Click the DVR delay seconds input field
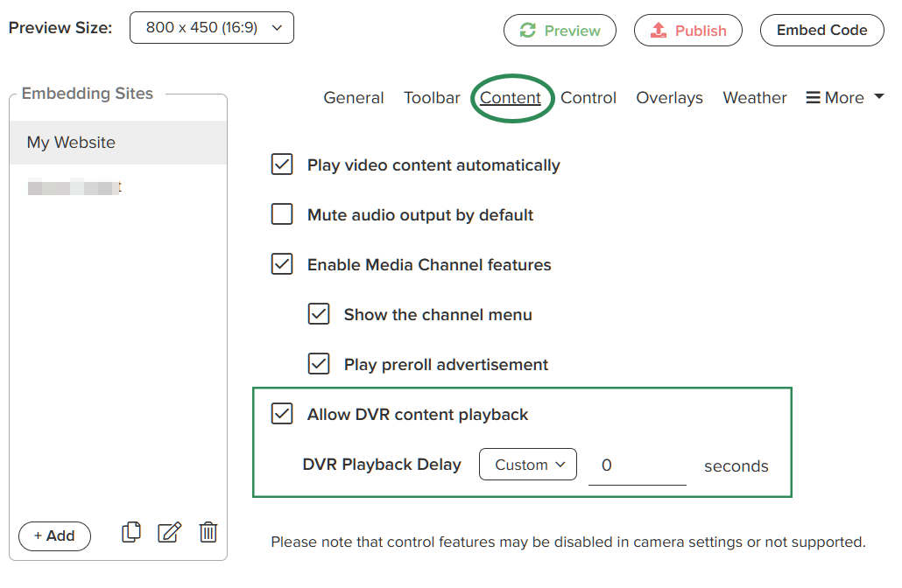This screenshot has width=902, height=588. [x=637, y=465]
